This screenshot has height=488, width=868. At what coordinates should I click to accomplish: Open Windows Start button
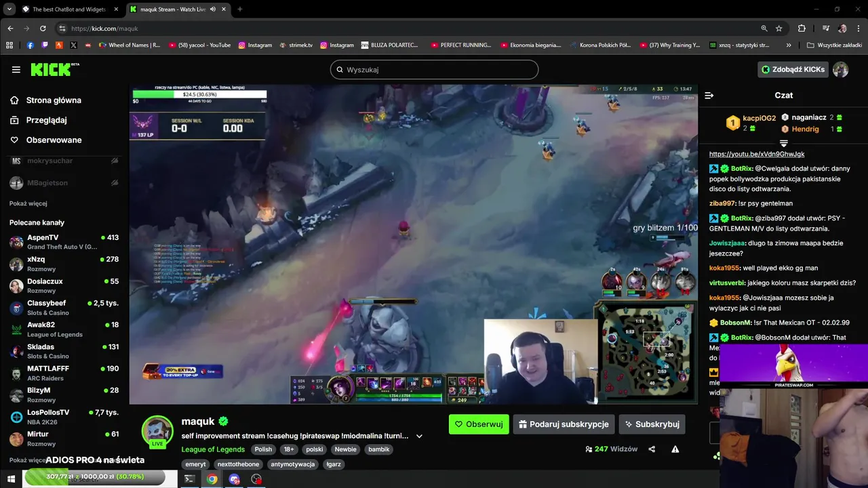pos(11,479)
